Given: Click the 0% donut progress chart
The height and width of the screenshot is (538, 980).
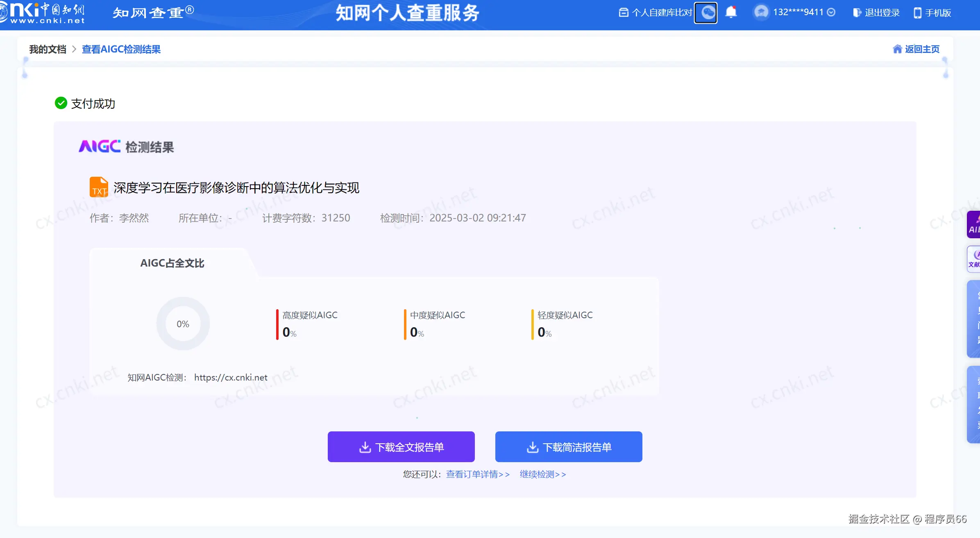Looking at the screenshot, I should [x=183, y=324].
